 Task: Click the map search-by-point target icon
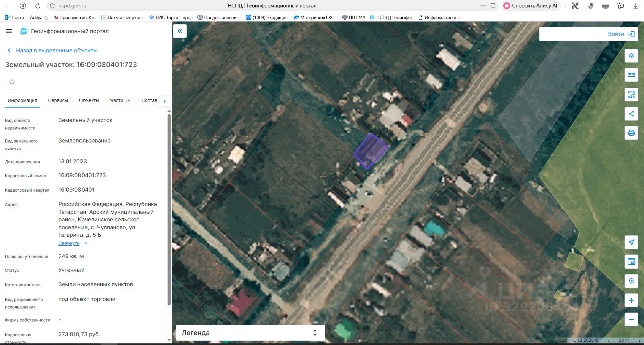(631, 281)
